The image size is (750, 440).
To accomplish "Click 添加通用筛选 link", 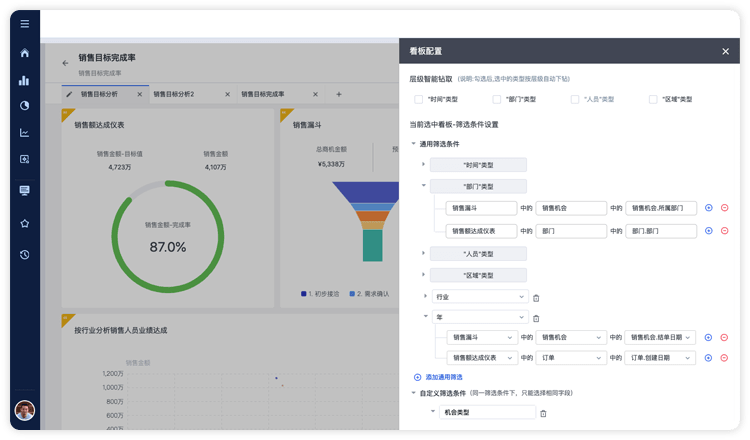I will (438, 377).
